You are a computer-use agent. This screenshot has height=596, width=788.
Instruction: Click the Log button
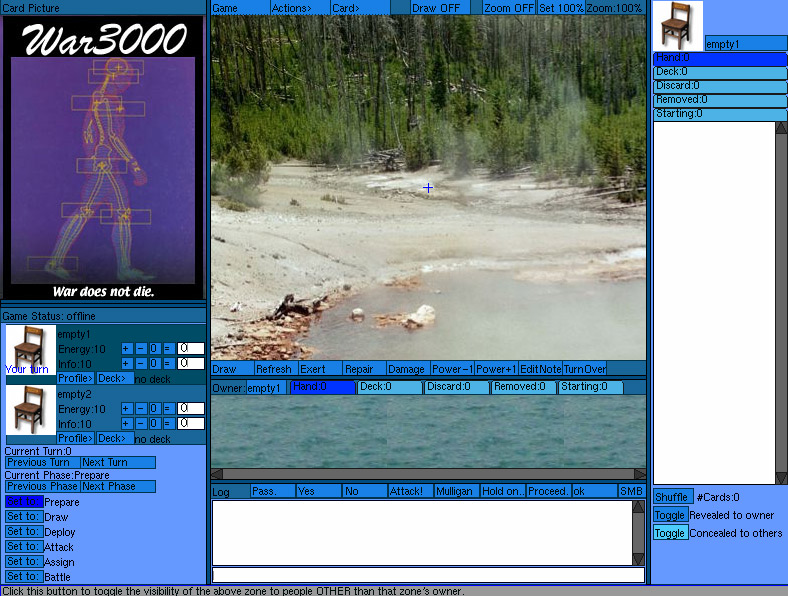230,491
